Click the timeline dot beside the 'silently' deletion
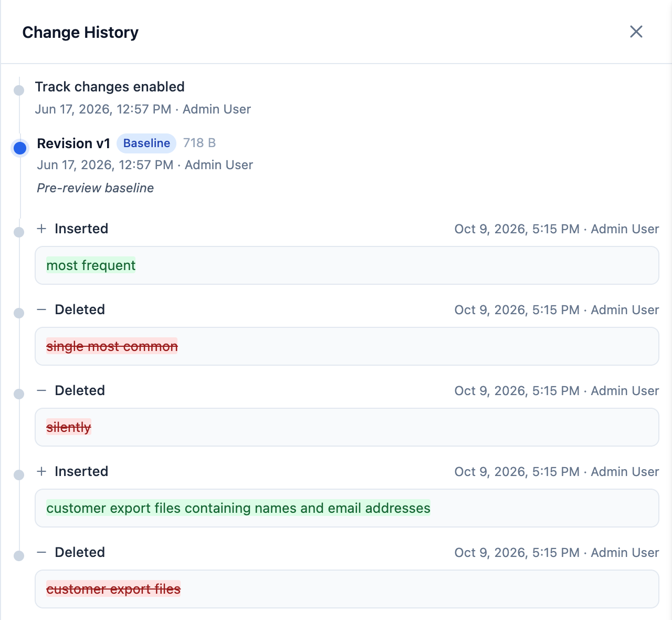The image size is (672, 620). tap(19, 394)
